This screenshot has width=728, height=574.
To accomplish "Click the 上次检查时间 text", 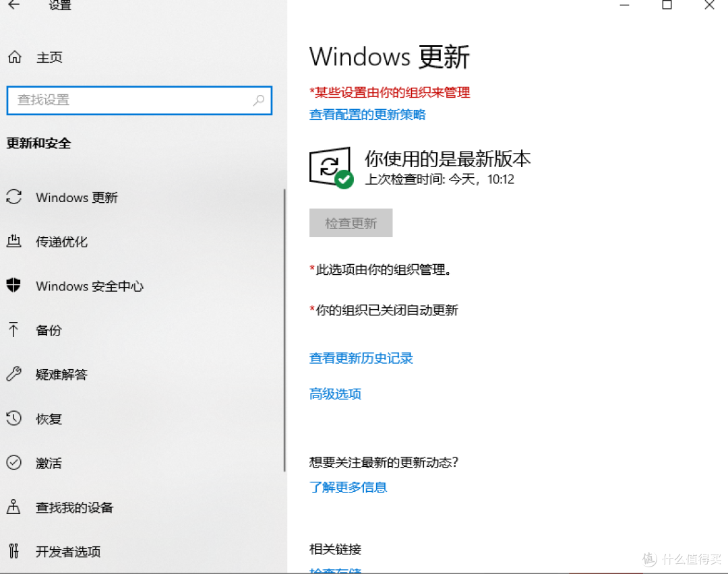I will coord(439,179).
